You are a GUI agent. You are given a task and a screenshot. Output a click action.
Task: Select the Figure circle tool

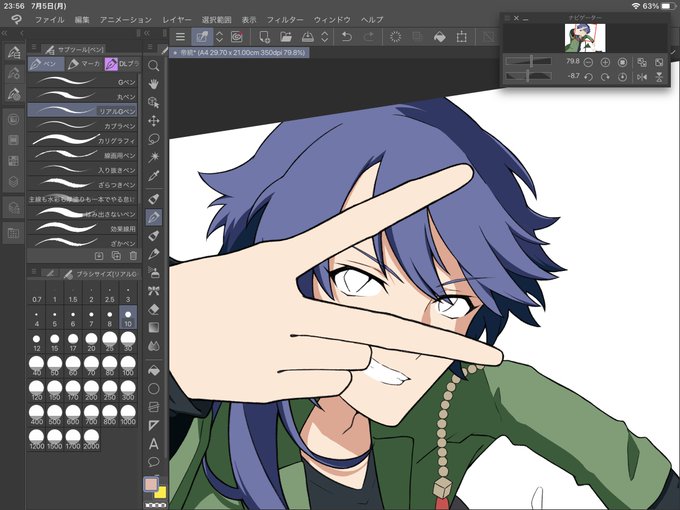click(x=154, y=389)
